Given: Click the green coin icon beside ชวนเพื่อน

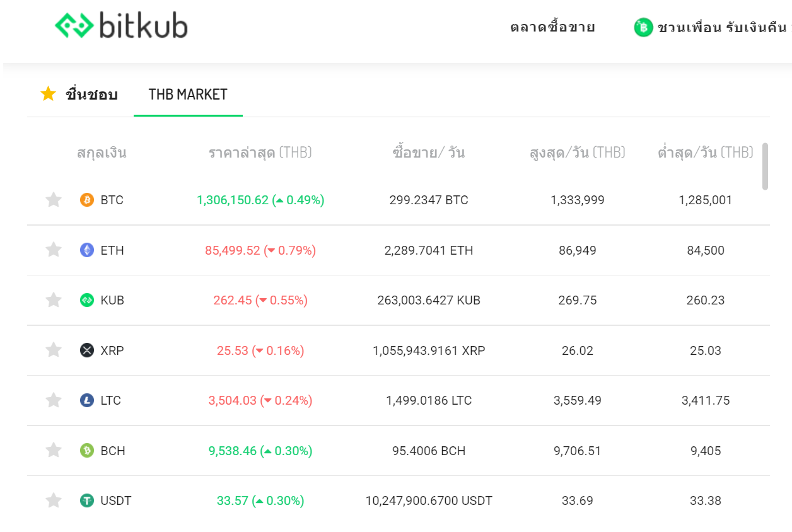Looking at the screenshot, I should tap(643, 27).
